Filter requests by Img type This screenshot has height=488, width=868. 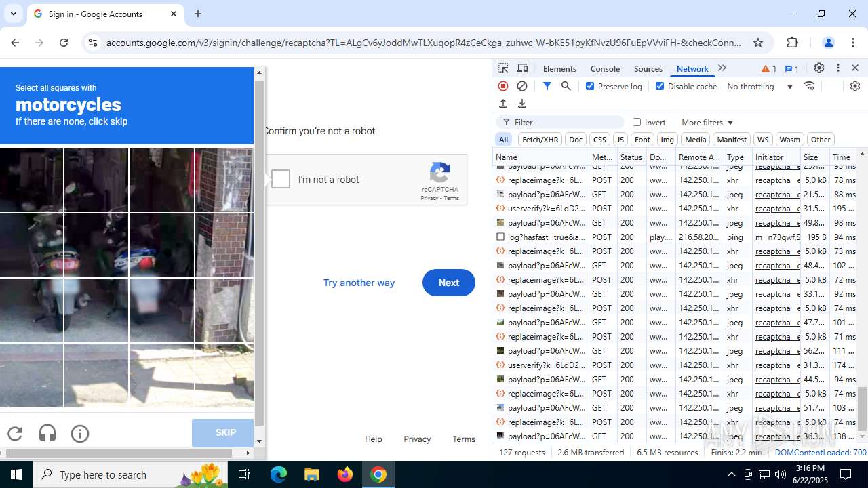667,140
